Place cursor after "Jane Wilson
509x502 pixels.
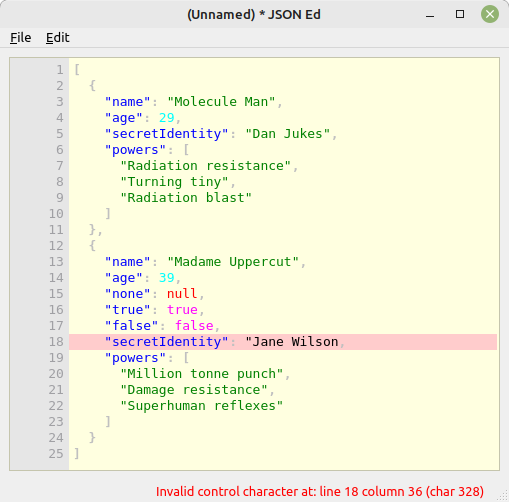click(339, 342)
